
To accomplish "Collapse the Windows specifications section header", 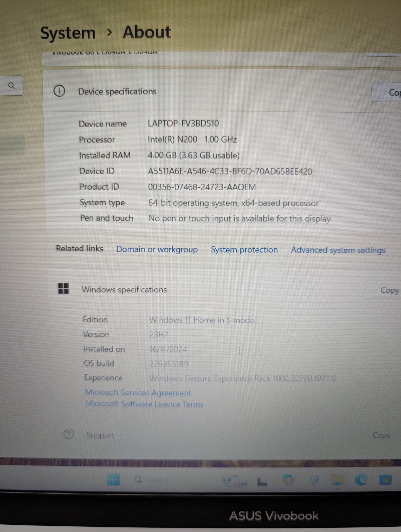I will [208, 289].
